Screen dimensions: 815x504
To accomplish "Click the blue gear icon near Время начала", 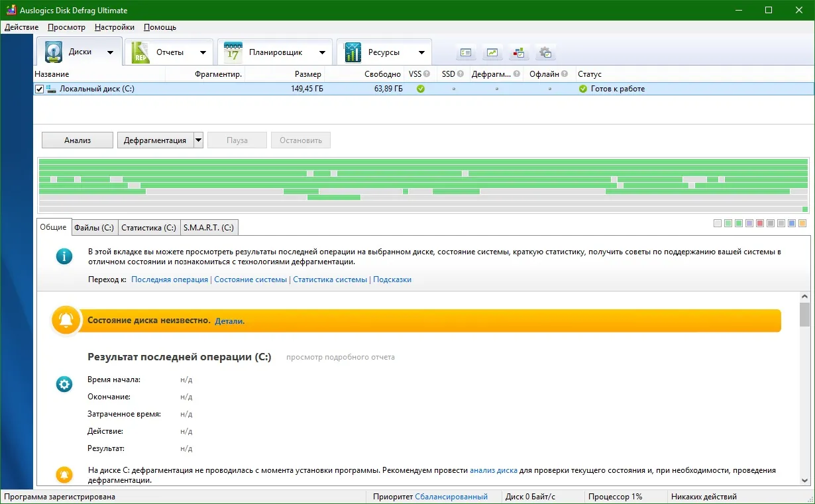I will point(64,383).
